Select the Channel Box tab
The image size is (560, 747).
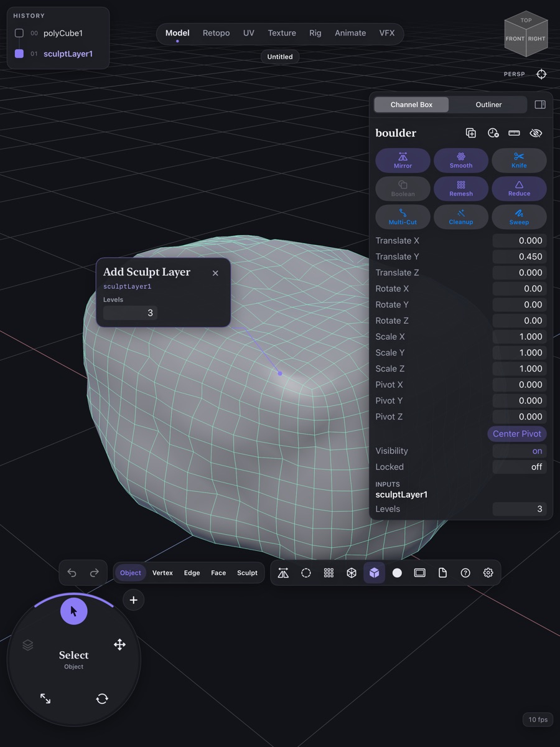pyautogui.click(x=411, y=105)
